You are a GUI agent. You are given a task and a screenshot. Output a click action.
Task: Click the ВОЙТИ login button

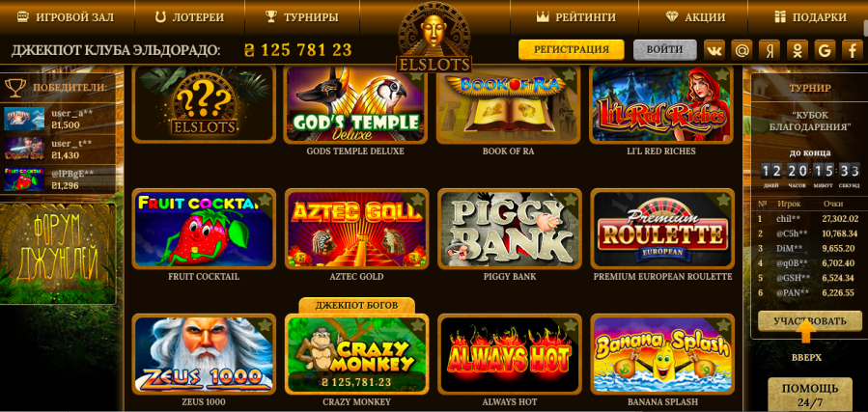[665, 50]
